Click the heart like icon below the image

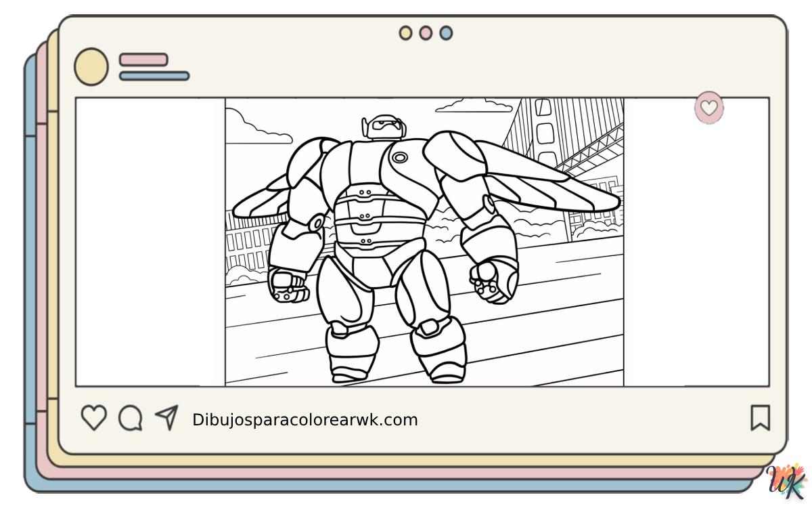[x=93, y=418]
